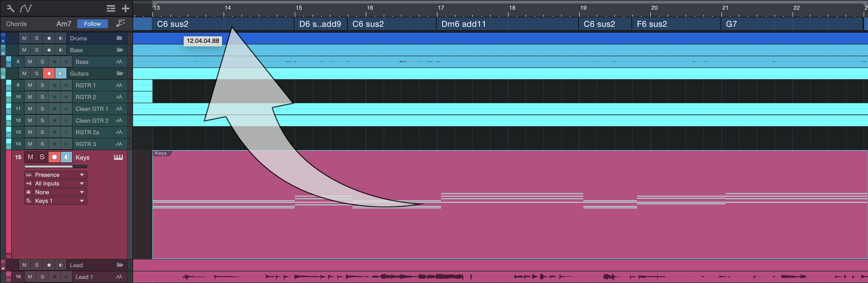This screenshot has width=868, height=283.
Task: Click the chord track notes icon
Action: tap(120, 23)
